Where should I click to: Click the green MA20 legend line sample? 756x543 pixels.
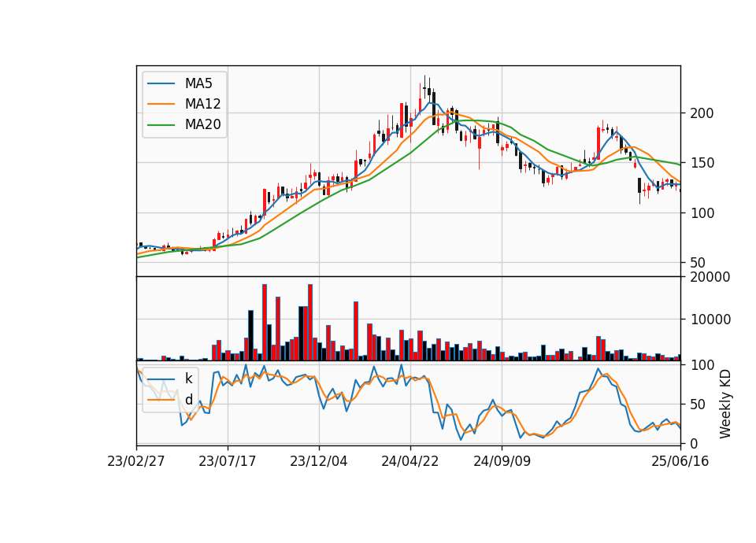tap(161, 125)
